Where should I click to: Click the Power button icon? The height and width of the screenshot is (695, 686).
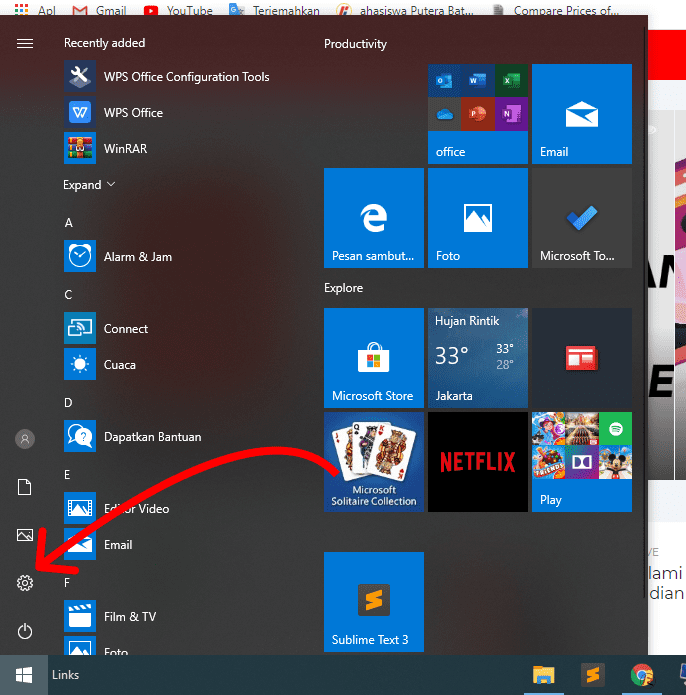(x=25, y=631)
